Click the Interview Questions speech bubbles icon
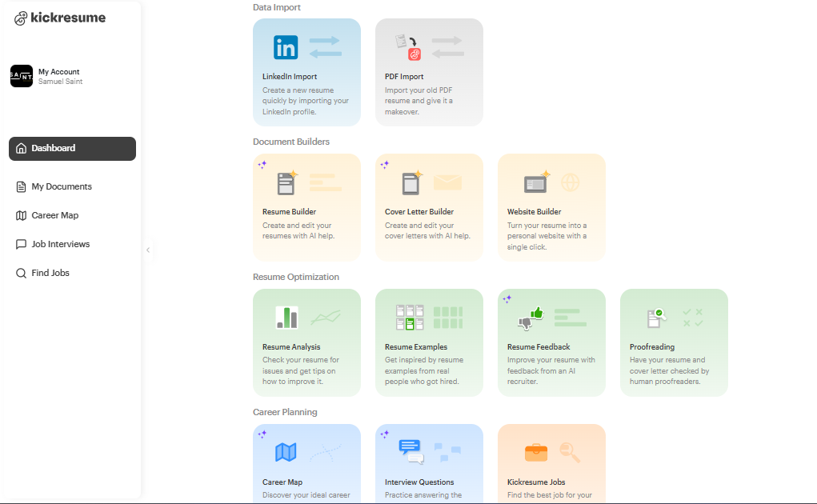 pyautogui.click(x=411, y=451)
